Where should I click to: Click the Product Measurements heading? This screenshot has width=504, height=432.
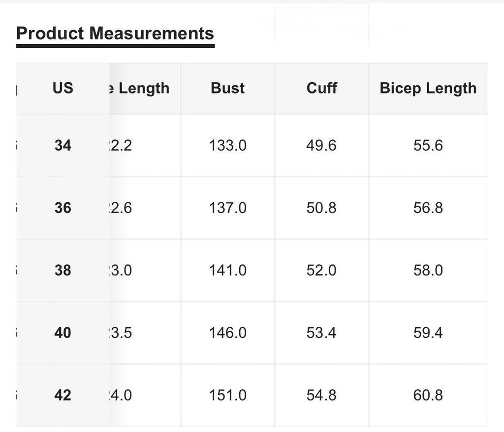pos(115,33)
